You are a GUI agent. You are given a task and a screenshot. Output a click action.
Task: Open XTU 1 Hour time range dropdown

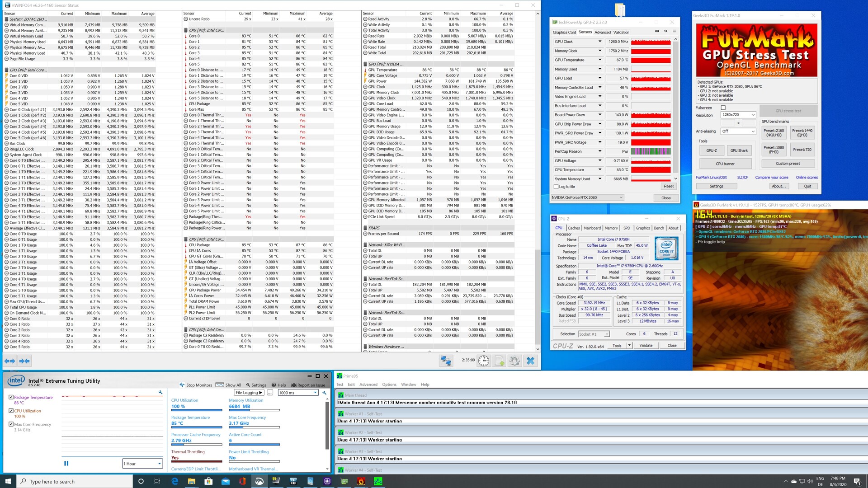click(x=142, y=464)
